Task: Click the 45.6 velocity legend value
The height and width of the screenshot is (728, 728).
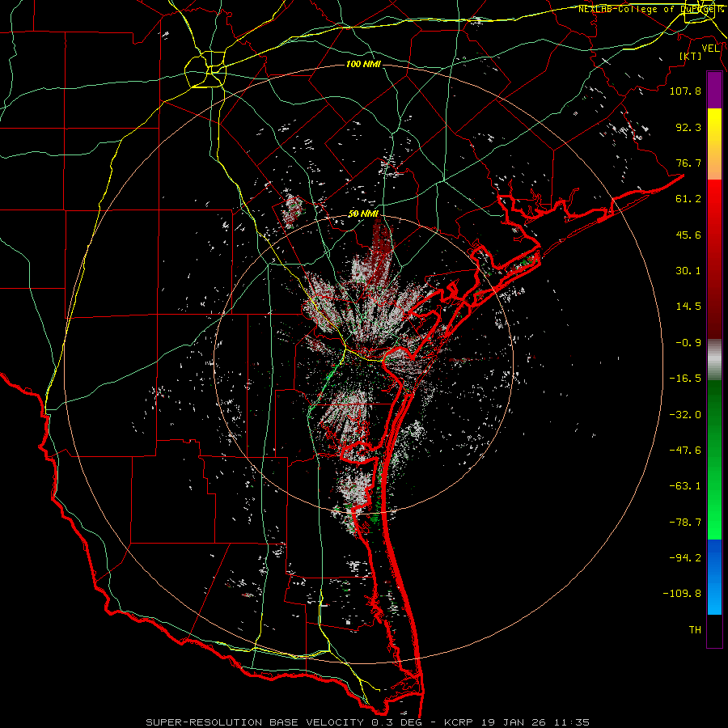Action: 688,235
